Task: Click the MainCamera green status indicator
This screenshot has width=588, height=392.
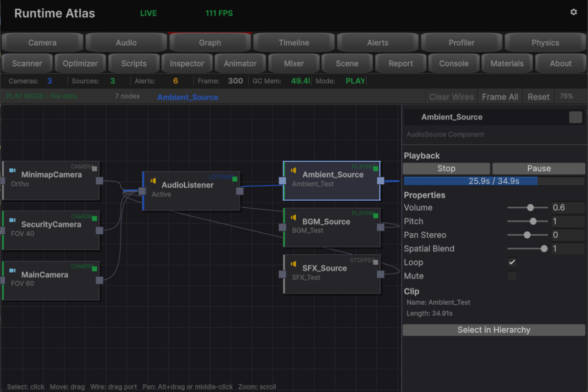Action: coord(95,269)
